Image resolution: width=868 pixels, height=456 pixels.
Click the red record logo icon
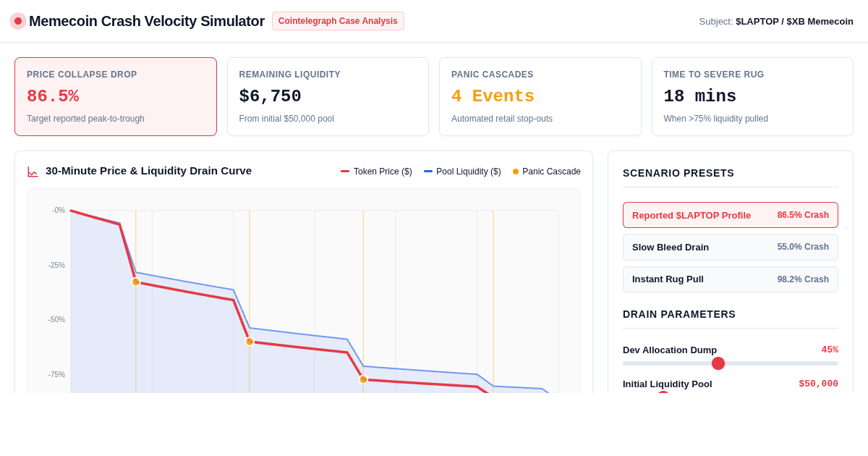[x=18, y=21]
